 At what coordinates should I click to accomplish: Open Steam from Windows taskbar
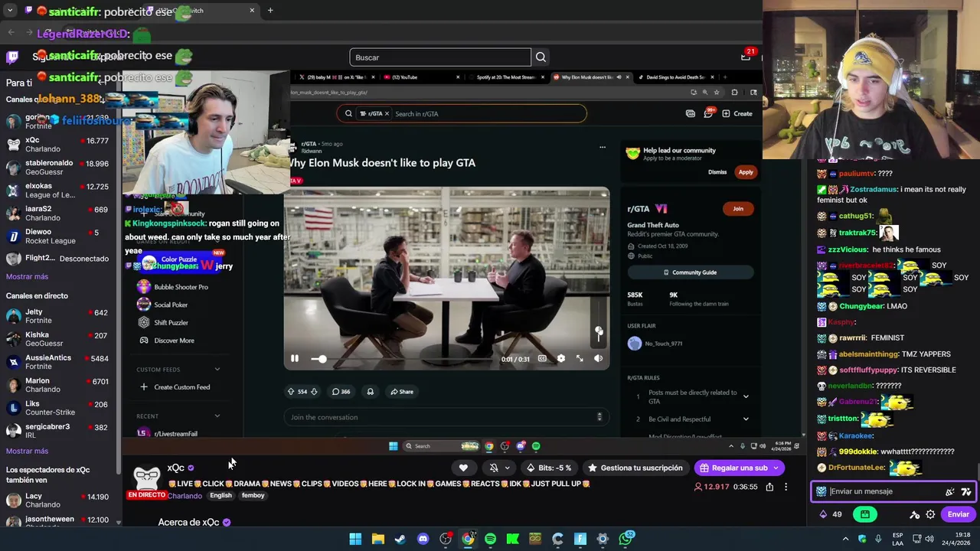point(400,539)
